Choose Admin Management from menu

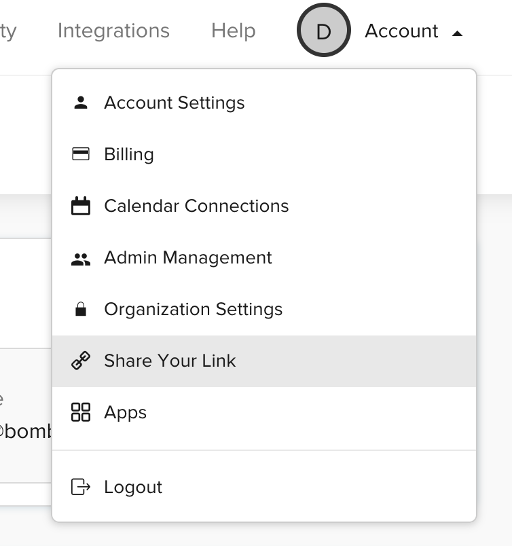(264, 257)
